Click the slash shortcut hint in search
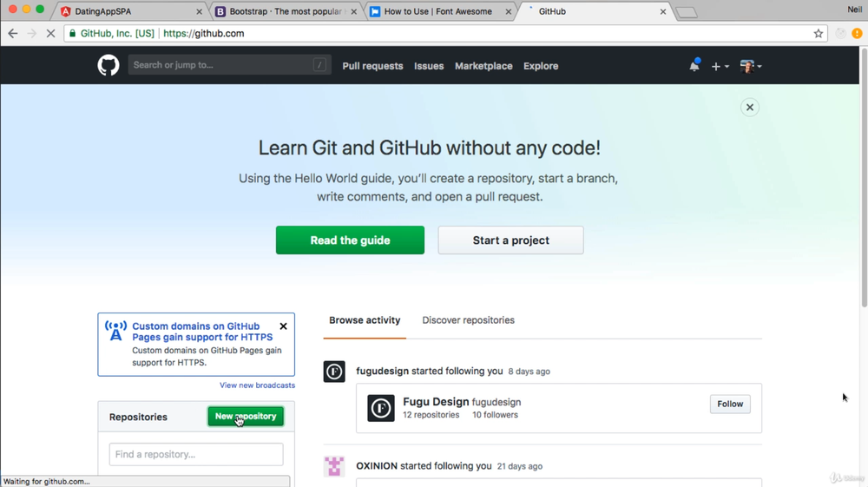The image size is (868, 487). [319, 65]
